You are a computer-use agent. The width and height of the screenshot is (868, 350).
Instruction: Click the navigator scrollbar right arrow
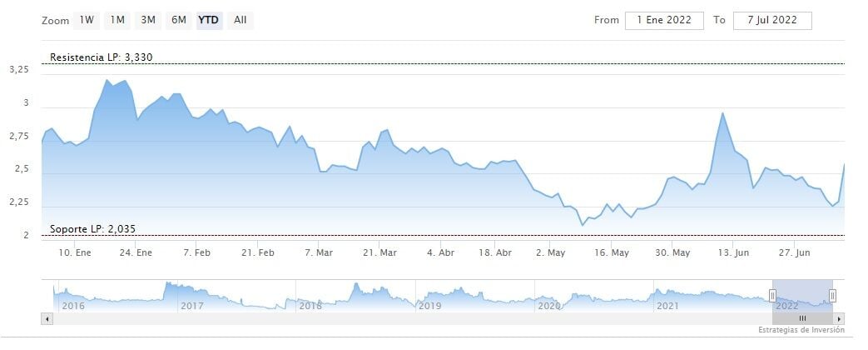pos(840,318)
